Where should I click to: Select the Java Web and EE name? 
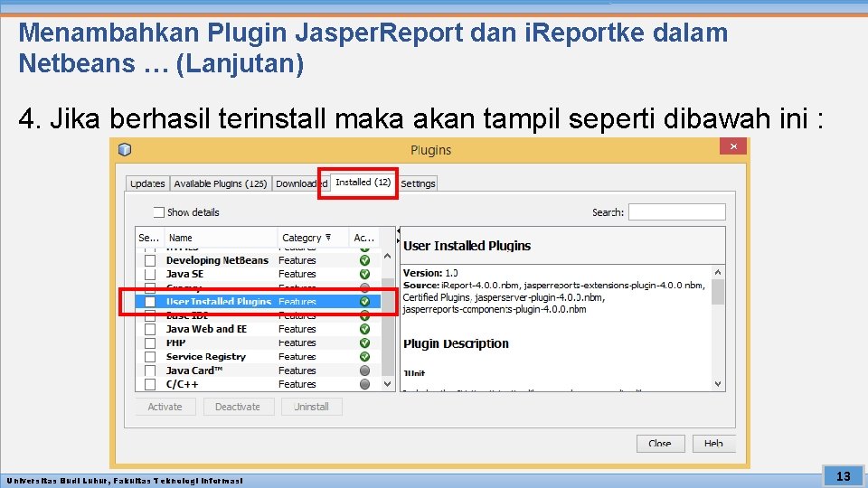(206, 329)
